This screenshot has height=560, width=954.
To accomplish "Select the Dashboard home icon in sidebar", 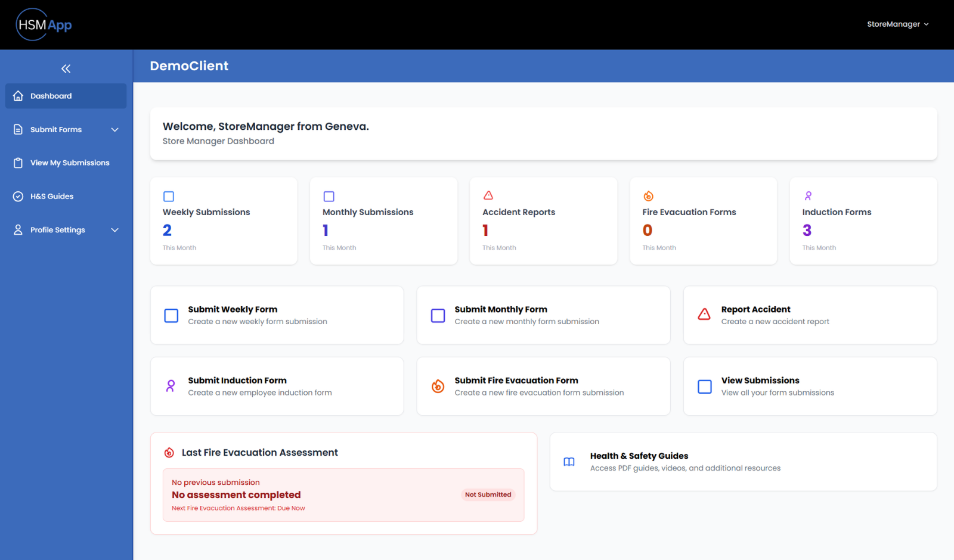I will coord(18,95).
